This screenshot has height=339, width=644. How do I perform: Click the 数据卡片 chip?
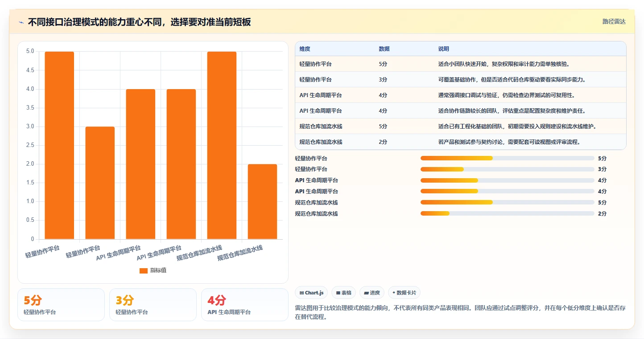click(404, 293)
